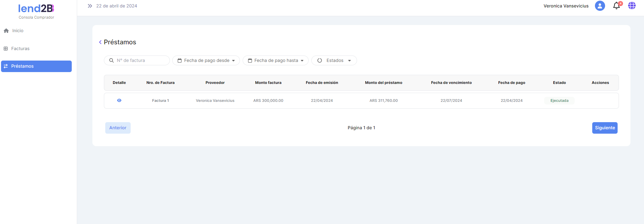Click the globe language icon
This screenshot has width=644, height=224.
[x=631, y=6]
